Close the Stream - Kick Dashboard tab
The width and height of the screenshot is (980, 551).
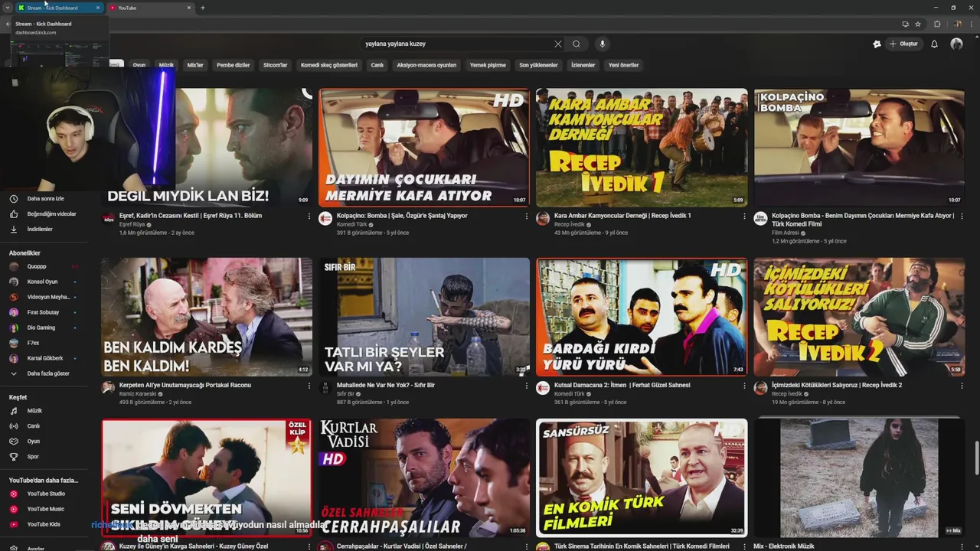point(97,8)
